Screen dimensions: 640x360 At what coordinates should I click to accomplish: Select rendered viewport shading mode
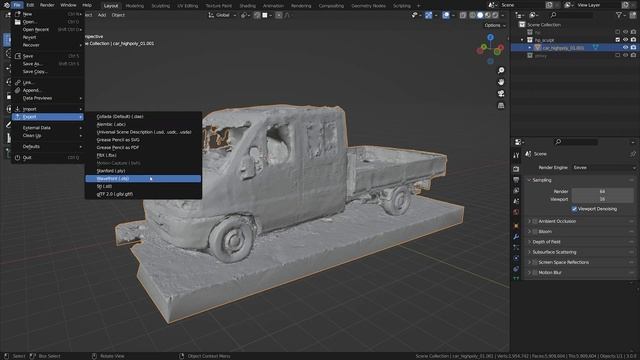[495, 15]
